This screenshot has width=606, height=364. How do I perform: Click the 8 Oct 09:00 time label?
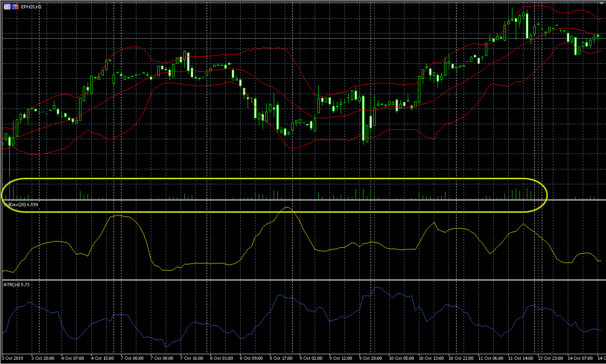pyautogui.click(x=251, y=358)
